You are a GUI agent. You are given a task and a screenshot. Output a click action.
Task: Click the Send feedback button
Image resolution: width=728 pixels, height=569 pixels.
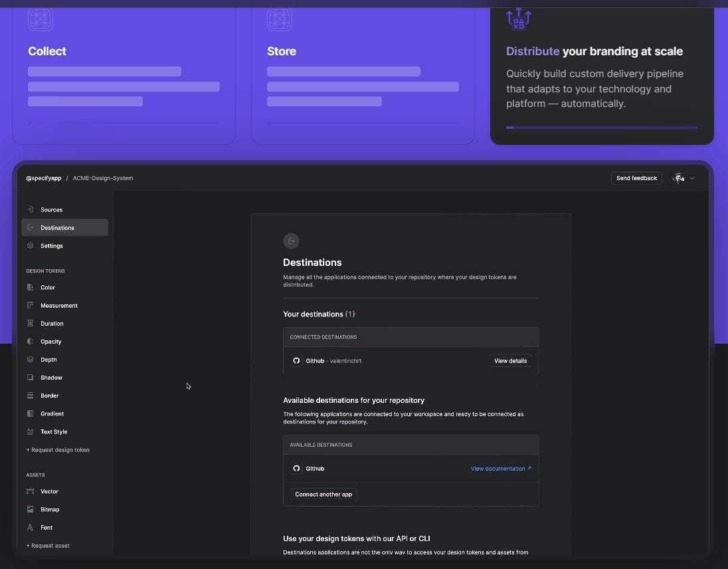636,178
